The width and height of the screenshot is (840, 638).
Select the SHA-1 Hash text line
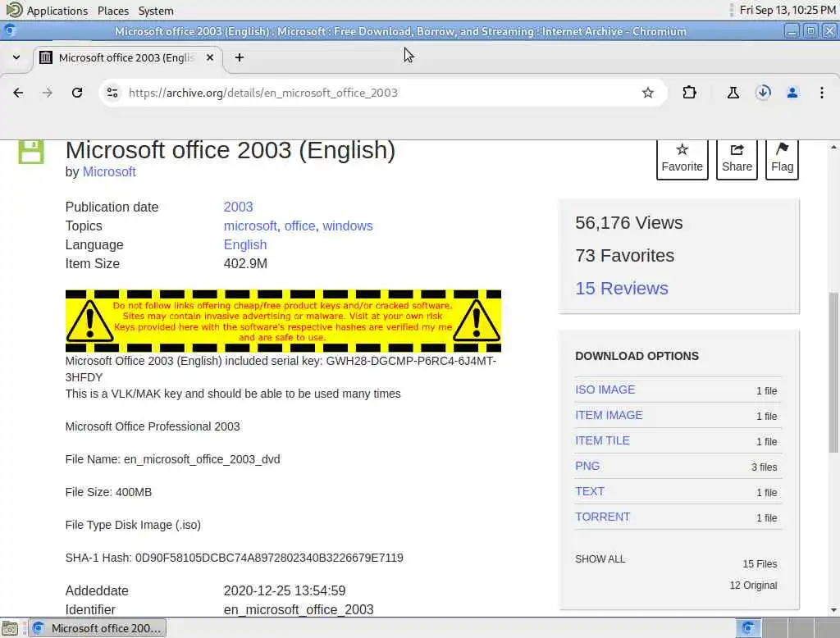(x=234, y=558)
